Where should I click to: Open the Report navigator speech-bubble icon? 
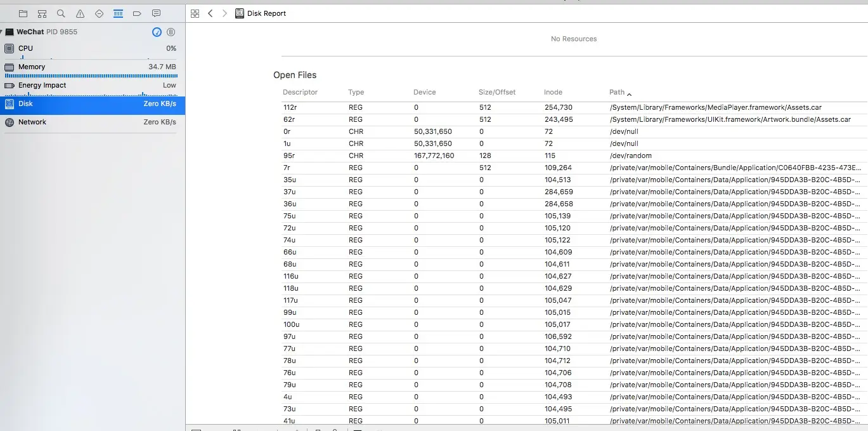[x=156, y=13]
